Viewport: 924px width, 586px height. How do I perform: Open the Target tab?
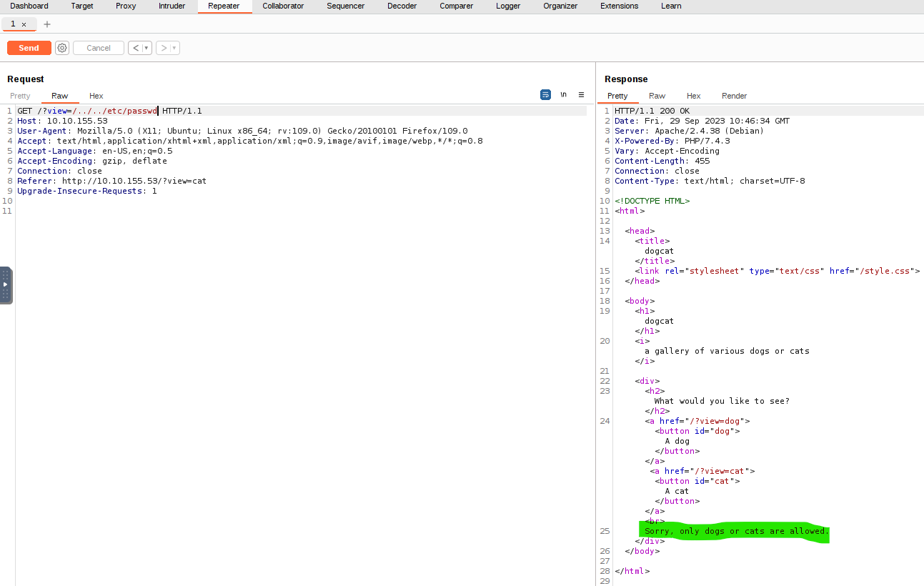click(x=82, y=6)
